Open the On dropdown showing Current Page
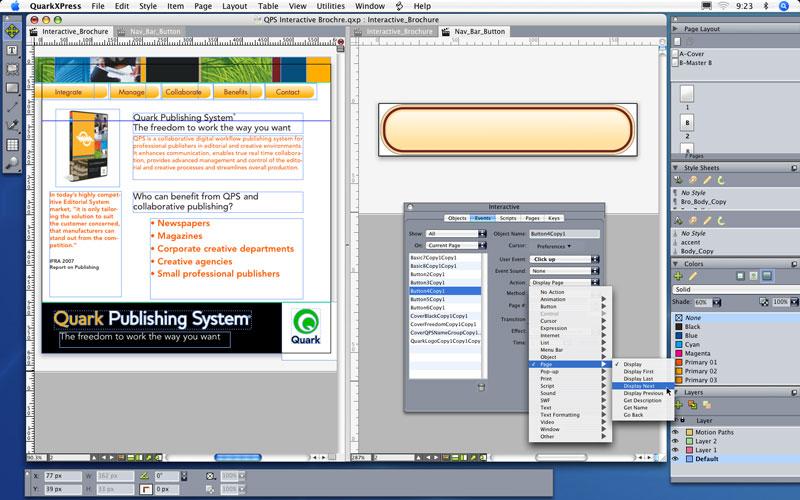Screen dimensions: 800x500 point(456,245)
